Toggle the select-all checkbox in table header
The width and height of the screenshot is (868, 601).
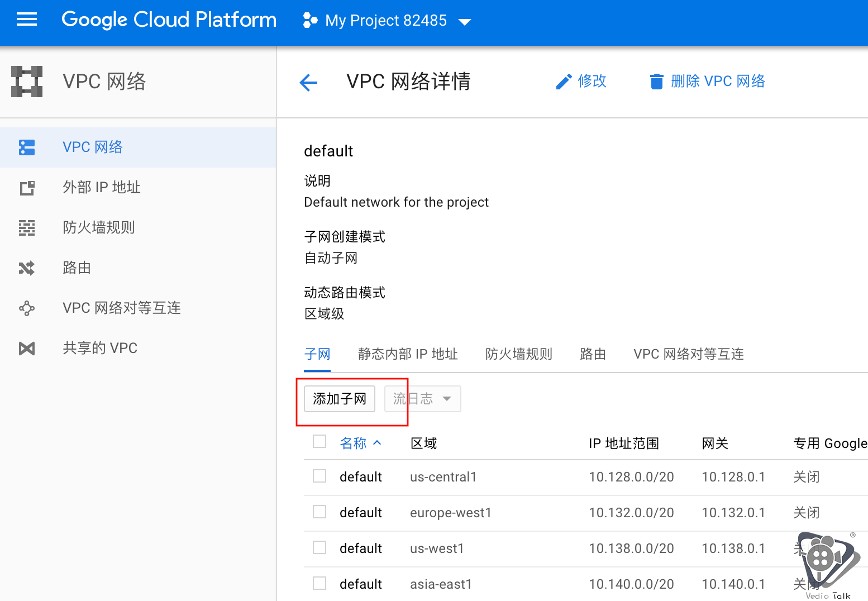point(319,441)
